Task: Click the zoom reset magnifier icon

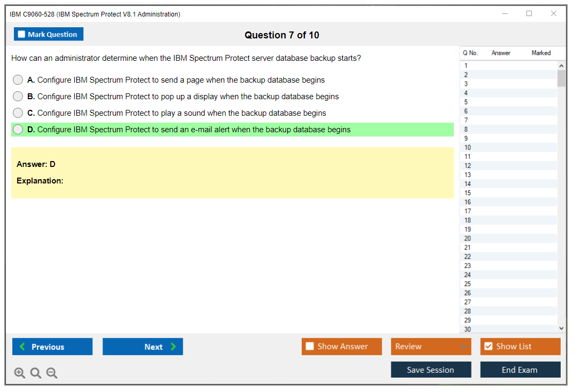Action: (x=36, y=373)
